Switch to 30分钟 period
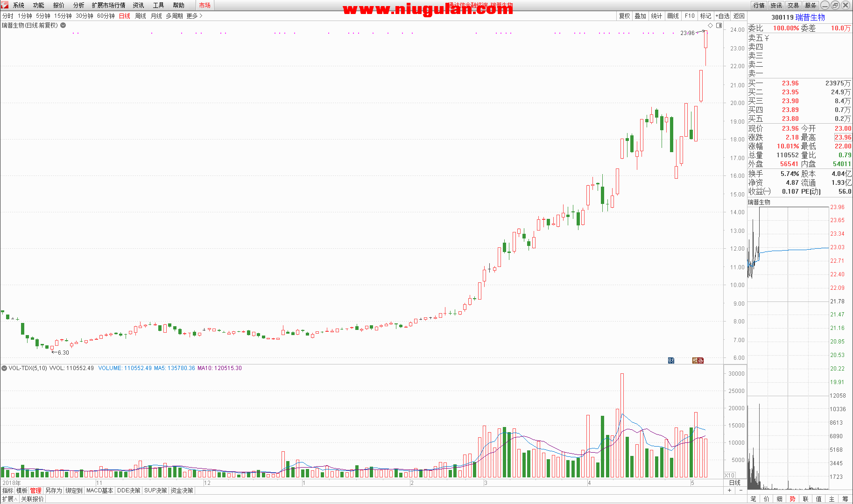Screen dimensions: 853x504 85,16
